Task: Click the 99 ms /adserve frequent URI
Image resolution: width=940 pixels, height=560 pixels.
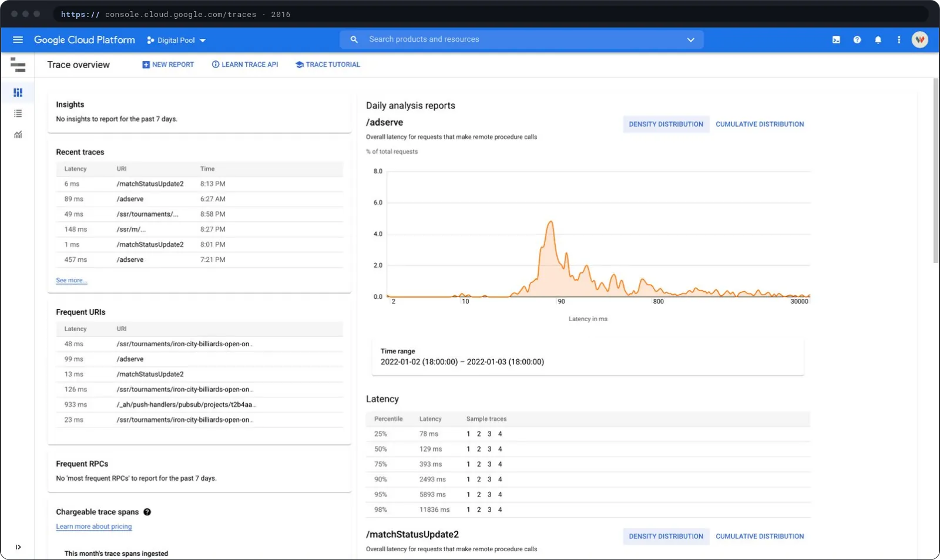Action: [200, 359]
